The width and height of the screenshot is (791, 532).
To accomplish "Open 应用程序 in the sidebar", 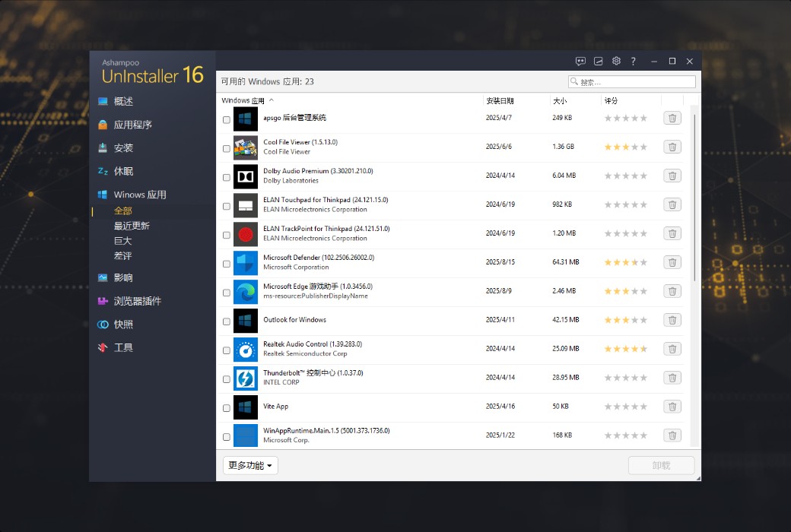I will pos(132,125).
